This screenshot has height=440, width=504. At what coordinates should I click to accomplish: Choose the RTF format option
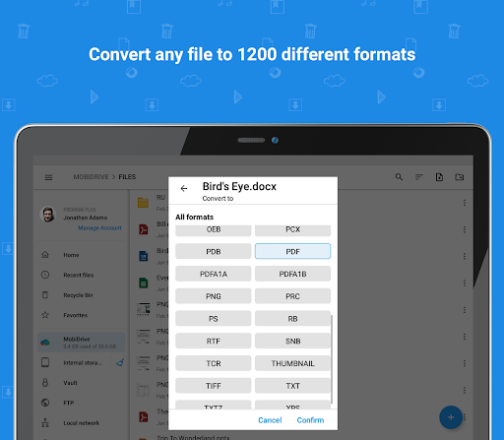point(214,341)
